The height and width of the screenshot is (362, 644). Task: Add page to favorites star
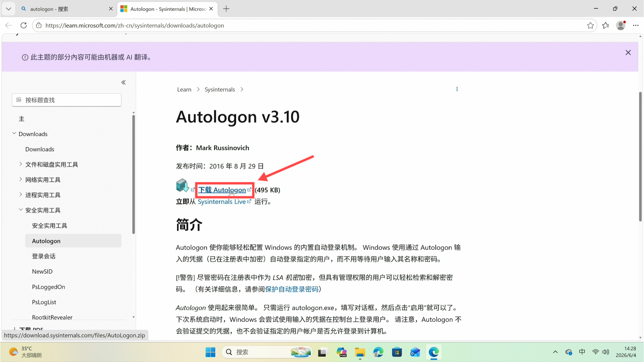click(x=590, y=25)
